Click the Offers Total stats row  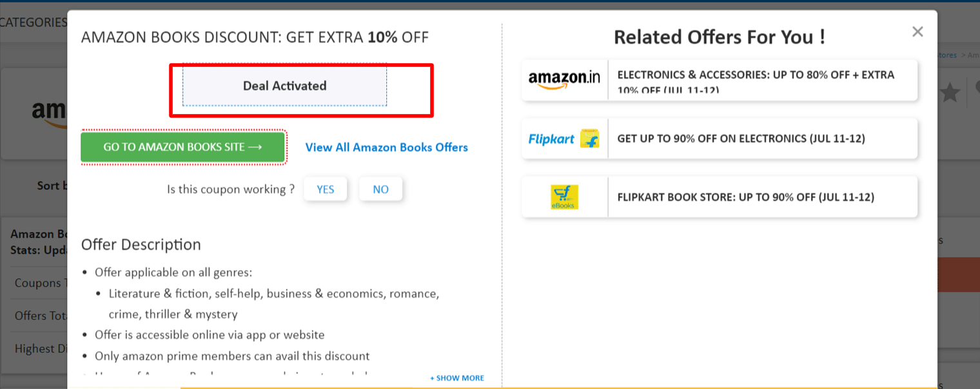pyautogui.click(x=38, y=316)
